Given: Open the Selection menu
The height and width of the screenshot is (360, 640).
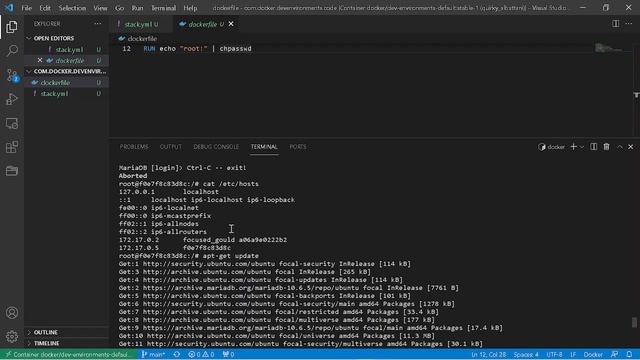Looking at the screenshot, I should (72, 8).
